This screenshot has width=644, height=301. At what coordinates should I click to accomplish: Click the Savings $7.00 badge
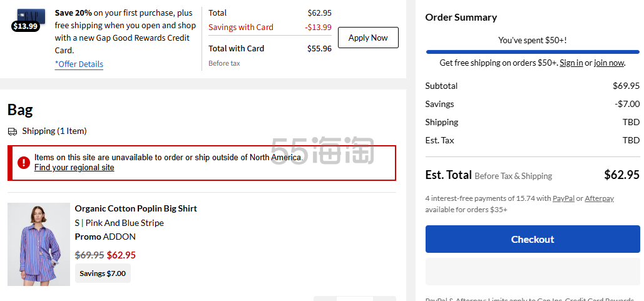103,273
